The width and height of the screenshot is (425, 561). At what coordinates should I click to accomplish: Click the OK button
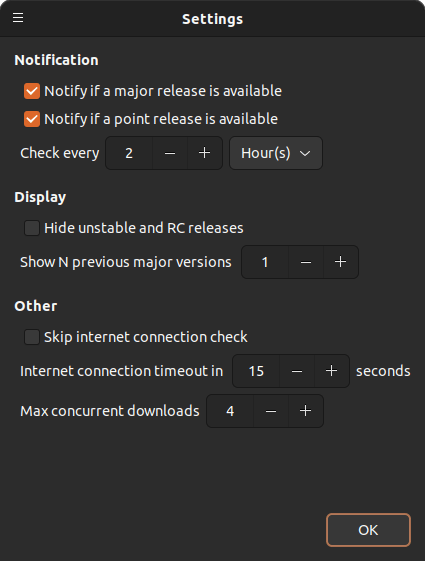[x=368, y=530]
